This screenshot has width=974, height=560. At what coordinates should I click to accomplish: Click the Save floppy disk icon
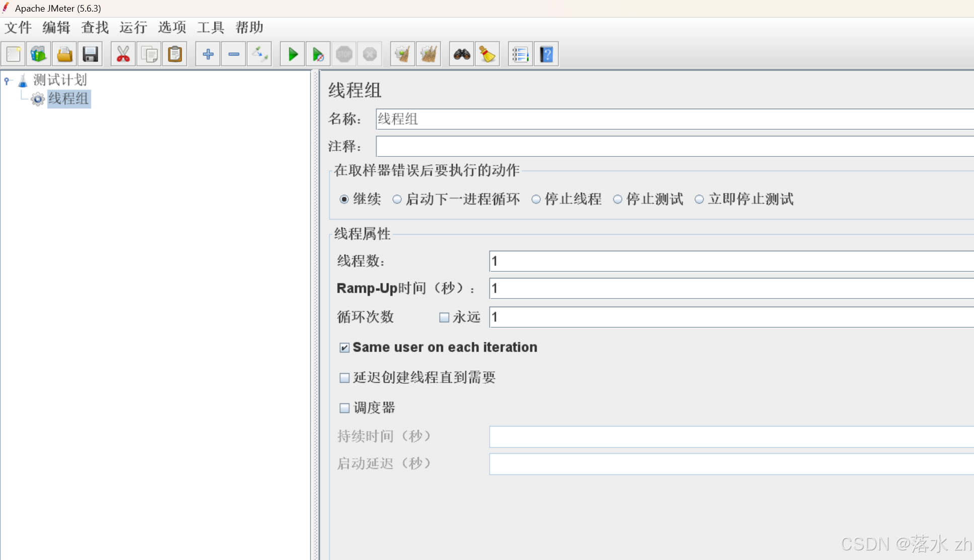pyautogui.click(x=90, y=54)
